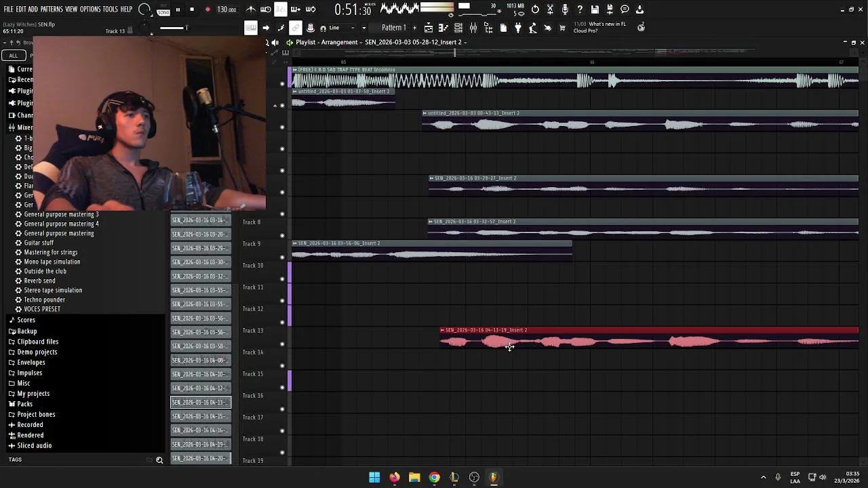868x488 pixels.
Task: Open the PATTERNS menu
Action: point(52,9)
